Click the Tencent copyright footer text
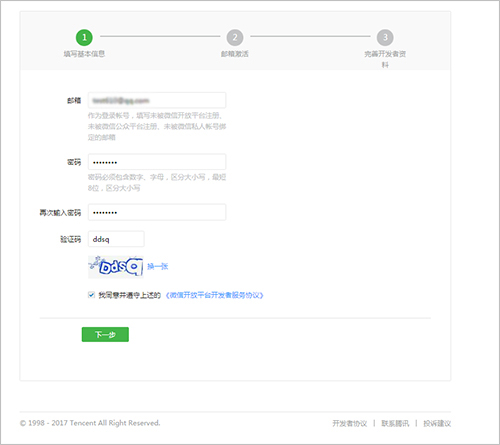 click(90, 423)
